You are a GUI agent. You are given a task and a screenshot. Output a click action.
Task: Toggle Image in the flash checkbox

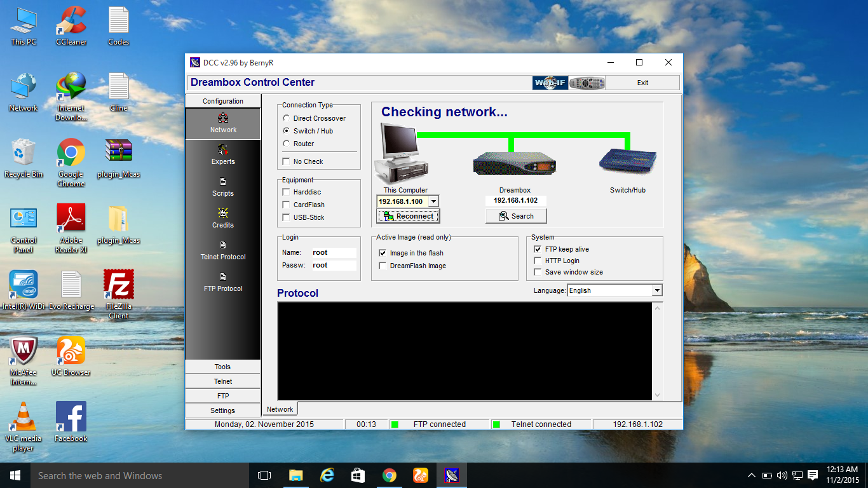tap(383, 253)
